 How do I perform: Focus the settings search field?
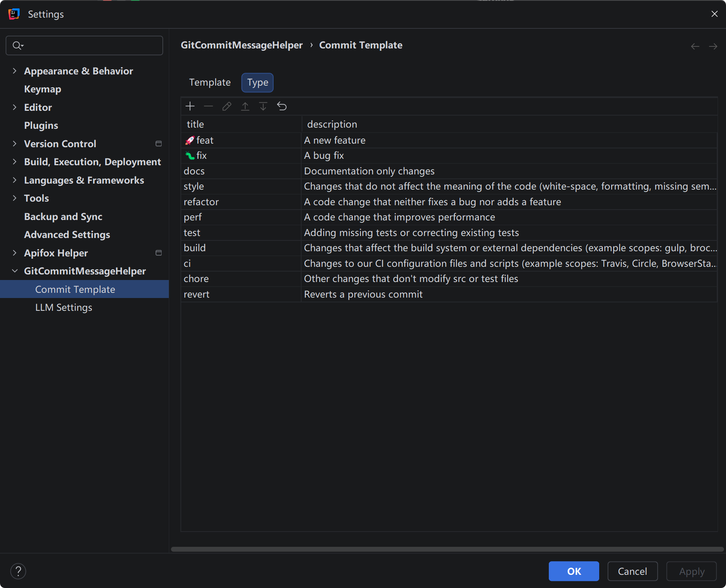(x=84, y=46)
